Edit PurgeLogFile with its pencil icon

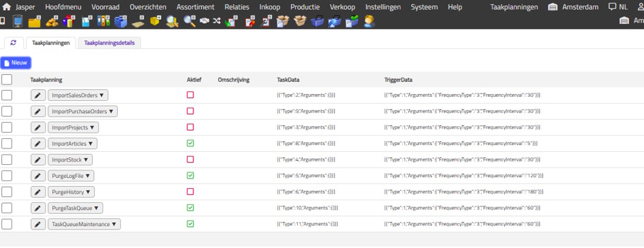coord(37,176)
